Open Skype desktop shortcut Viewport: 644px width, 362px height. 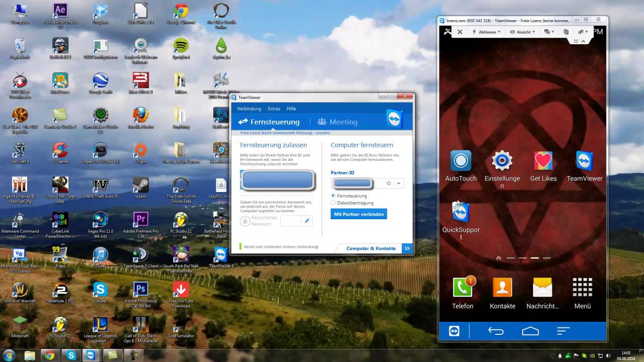(x=101, y=292)
